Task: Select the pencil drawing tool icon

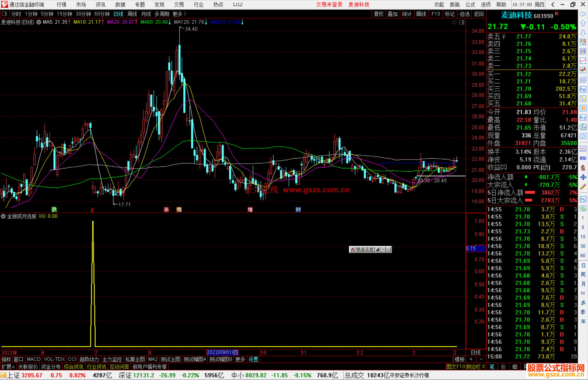Action: pos(583,187)
